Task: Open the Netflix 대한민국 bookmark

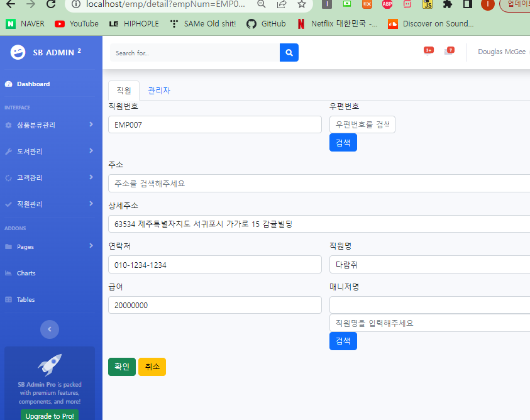Action: coord(338,24)
